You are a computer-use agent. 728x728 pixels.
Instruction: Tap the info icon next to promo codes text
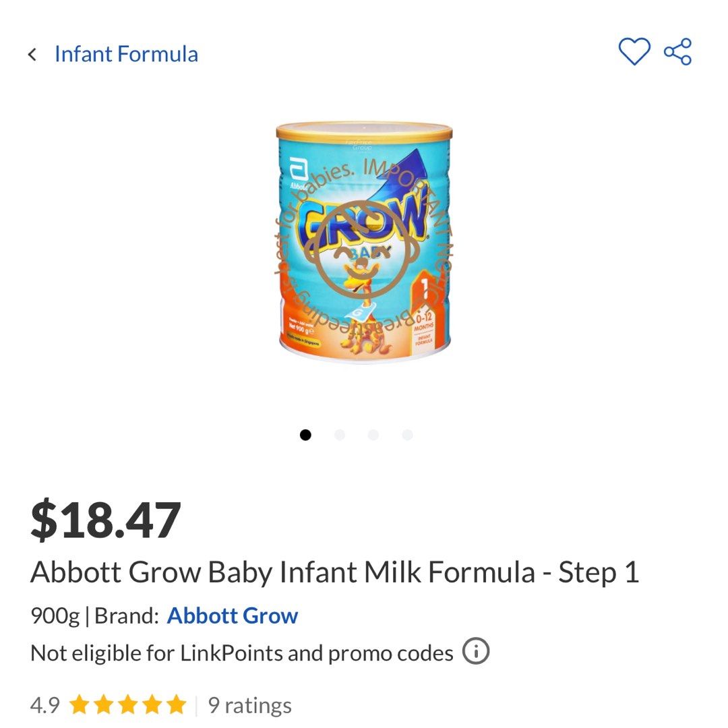coord(477,652)
